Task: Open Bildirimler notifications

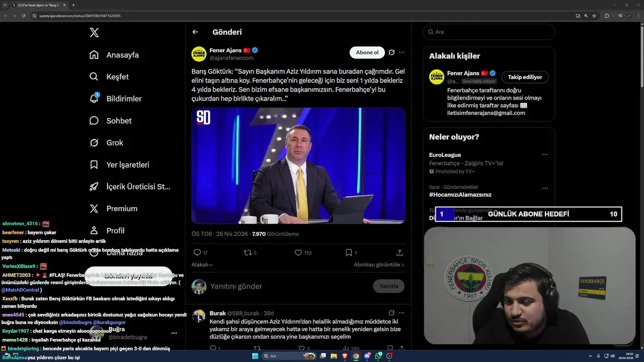Action: pos(115,99)
